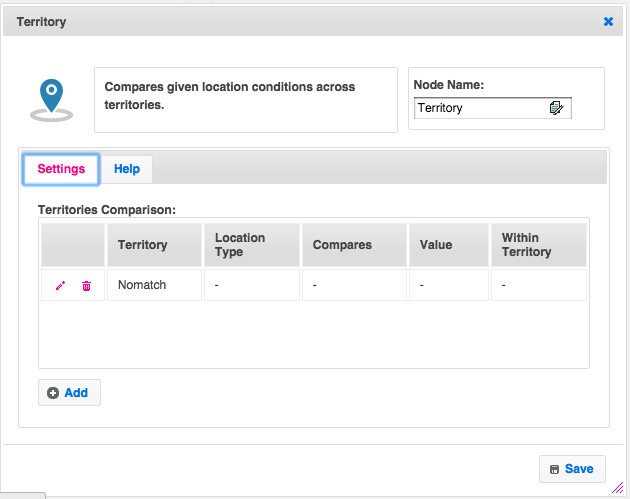Click the Territories Comparison label

coord(107,210)
